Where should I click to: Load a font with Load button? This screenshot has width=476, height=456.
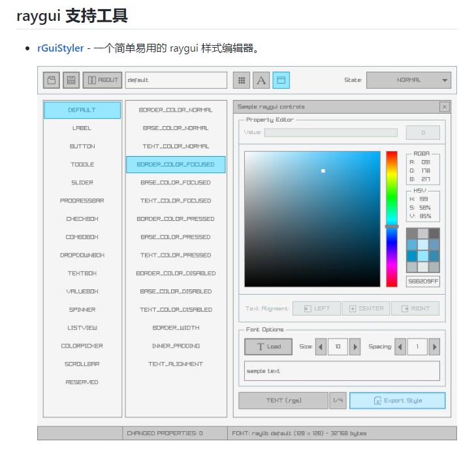click(x=268, y=347)
